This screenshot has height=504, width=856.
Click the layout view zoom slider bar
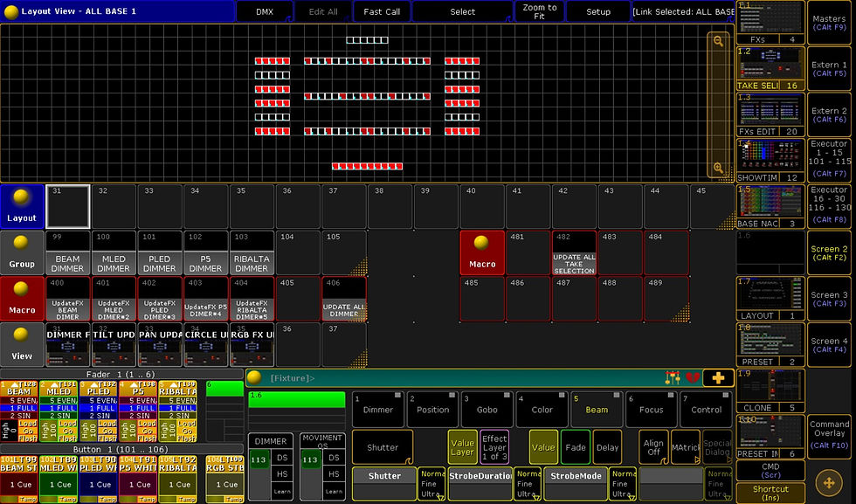[718, 105]
